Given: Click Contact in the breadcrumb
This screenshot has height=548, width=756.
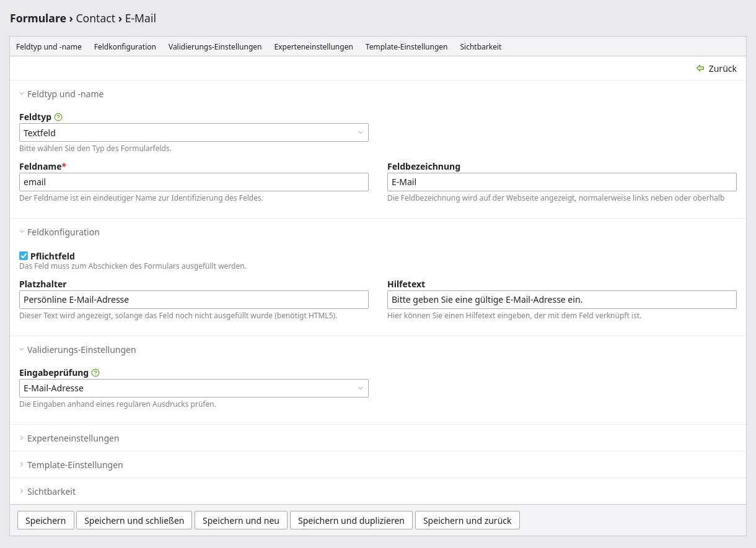Looking at the screenshot, I should click(95, 19).
